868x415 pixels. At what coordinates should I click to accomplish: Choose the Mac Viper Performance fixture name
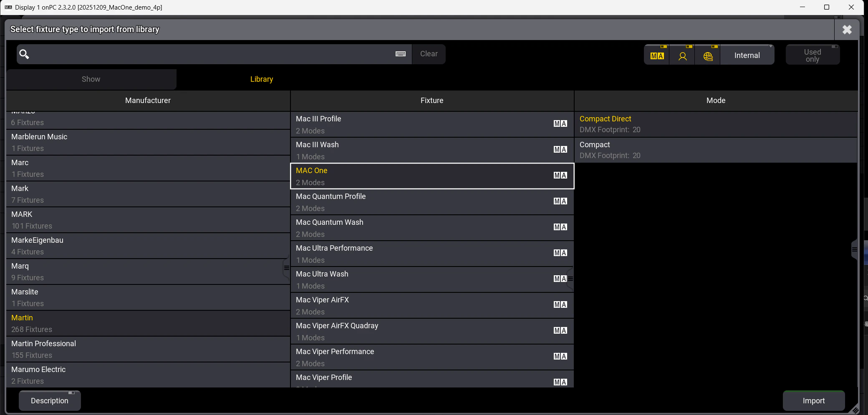[335, 352]
